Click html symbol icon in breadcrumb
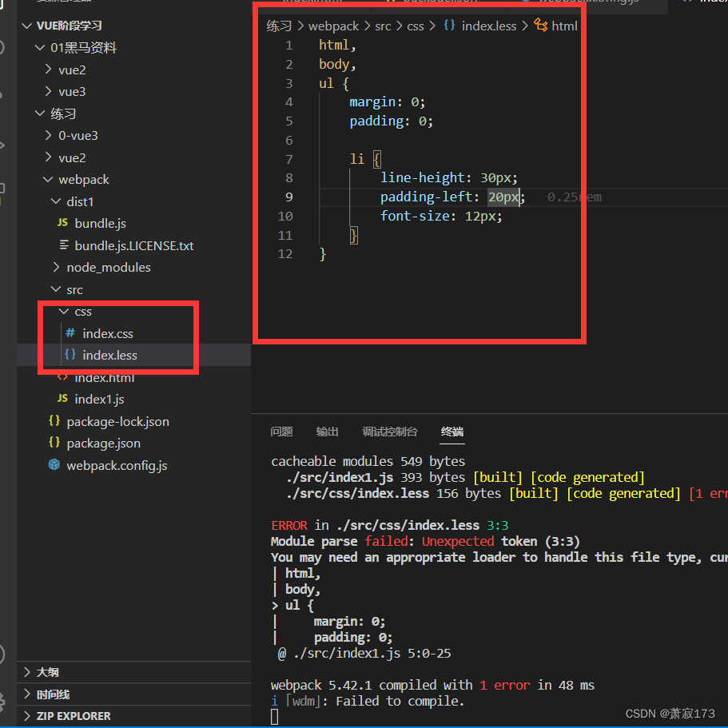 pyautogui.click(x=540, y=25)
